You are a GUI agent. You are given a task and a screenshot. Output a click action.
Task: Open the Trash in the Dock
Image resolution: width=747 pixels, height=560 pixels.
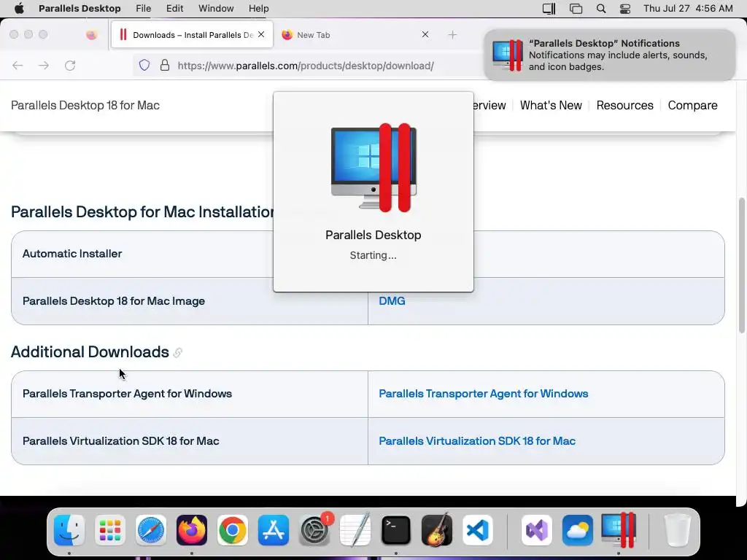coord(678,530)
